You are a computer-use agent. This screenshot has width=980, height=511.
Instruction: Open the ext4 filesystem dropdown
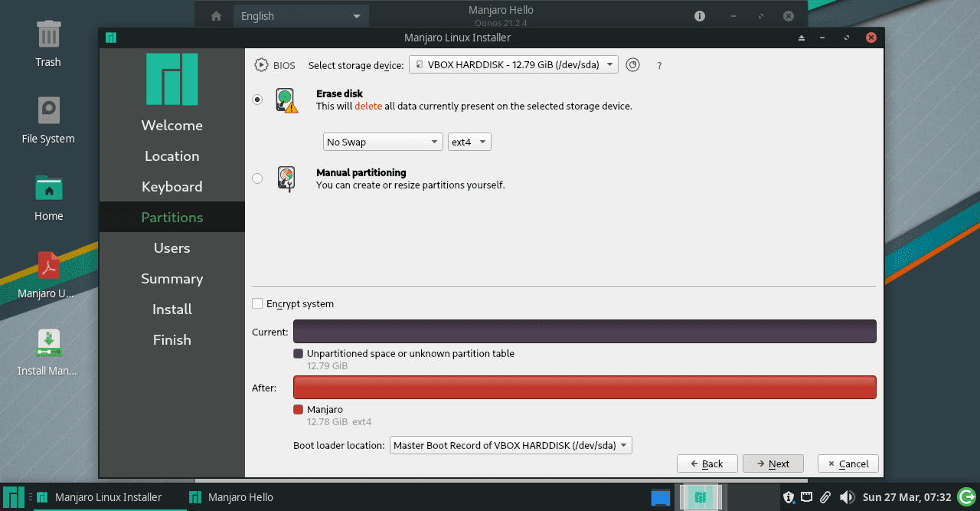click(x=469, y=142)
